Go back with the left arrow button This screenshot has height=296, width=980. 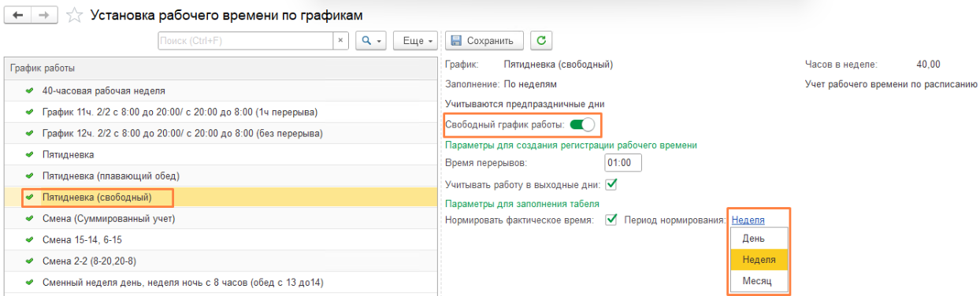(x=17, y=14)
